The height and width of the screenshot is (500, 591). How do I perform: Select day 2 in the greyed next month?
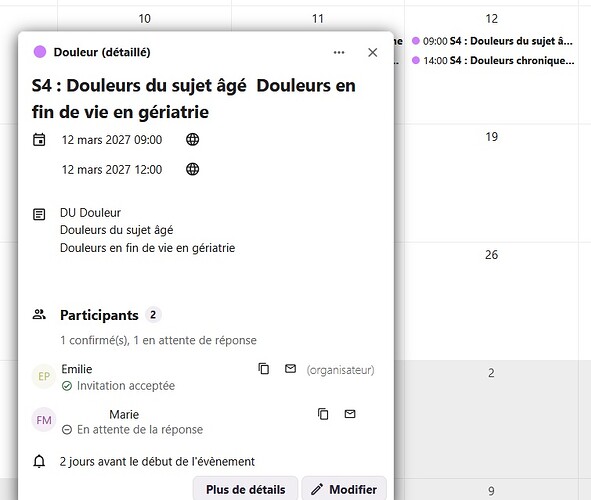[x=491, y=373]
